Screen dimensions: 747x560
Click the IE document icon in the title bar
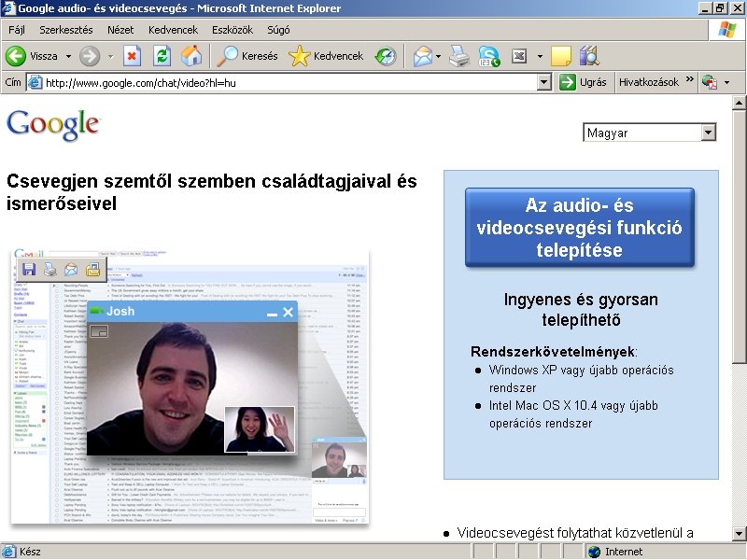pos(8,8)
